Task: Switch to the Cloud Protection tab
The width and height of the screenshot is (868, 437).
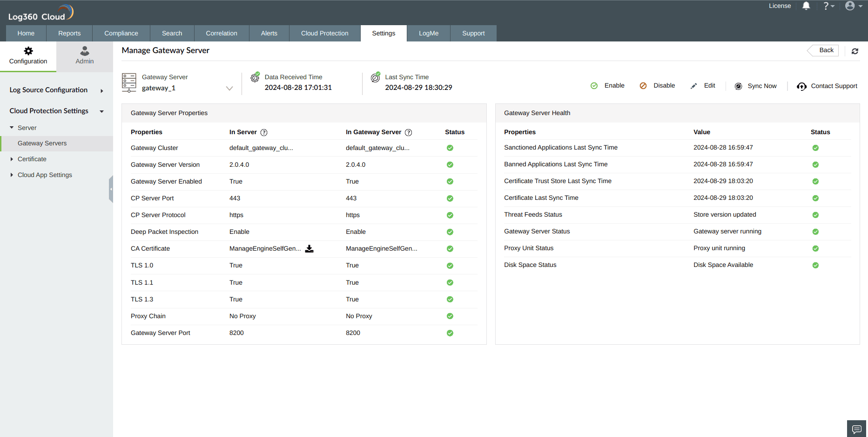Action: click(x=324, y=33)
